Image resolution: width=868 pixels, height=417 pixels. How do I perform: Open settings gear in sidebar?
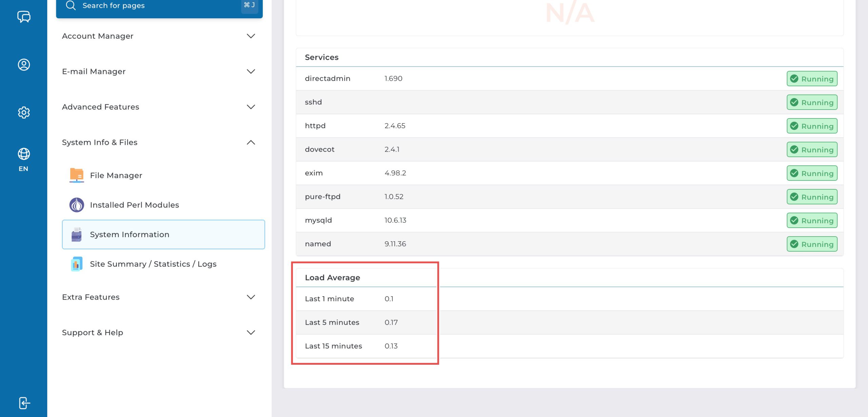tap(24, 112)
